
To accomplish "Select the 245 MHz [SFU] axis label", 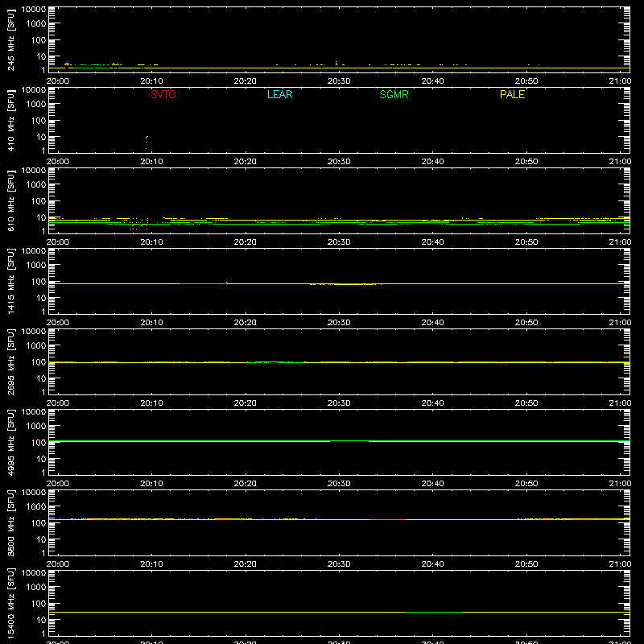I will click(11, 40).
